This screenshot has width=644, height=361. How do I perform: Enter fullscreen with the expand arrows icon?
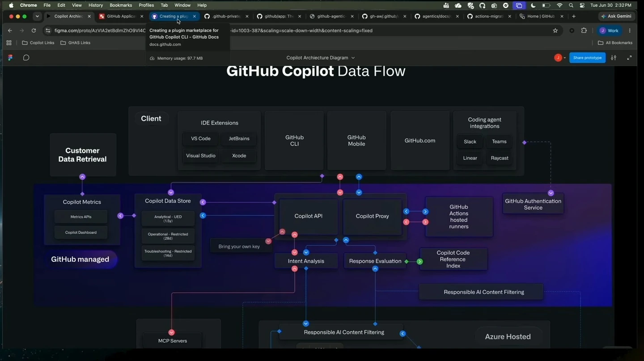coord(629,58)
